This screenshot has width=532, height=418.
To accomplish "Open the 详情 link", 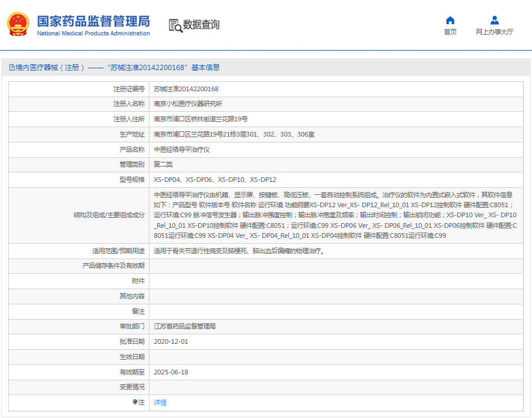I will point(160,403).
